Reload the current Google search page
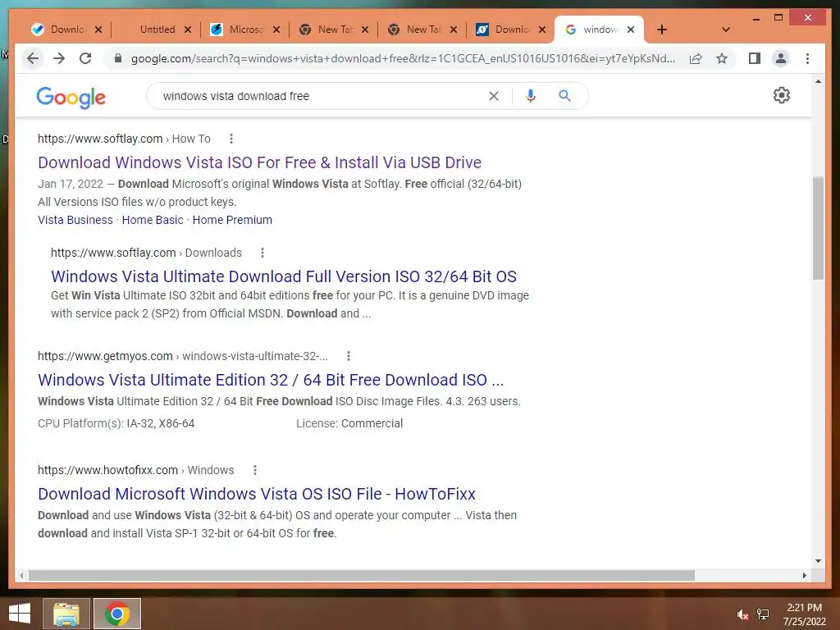 85,58
